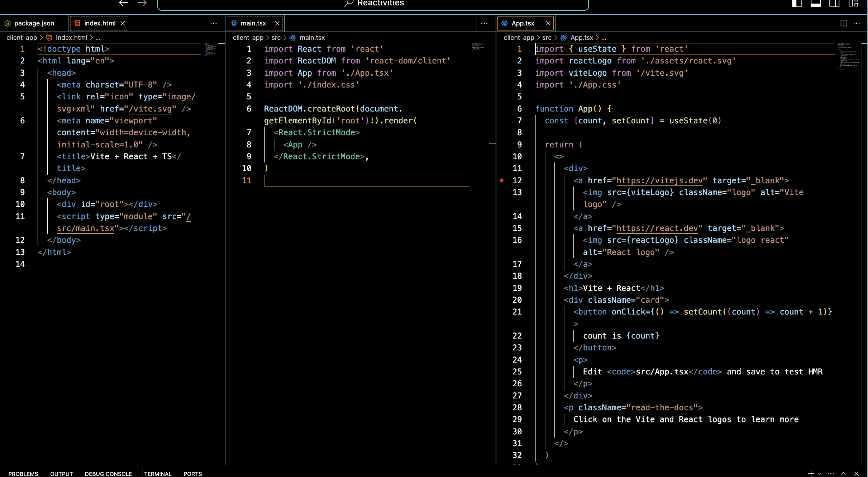Create a new terminal with plus icon
The width and height of the screenshot is (868, 477).
pos(811,473)
